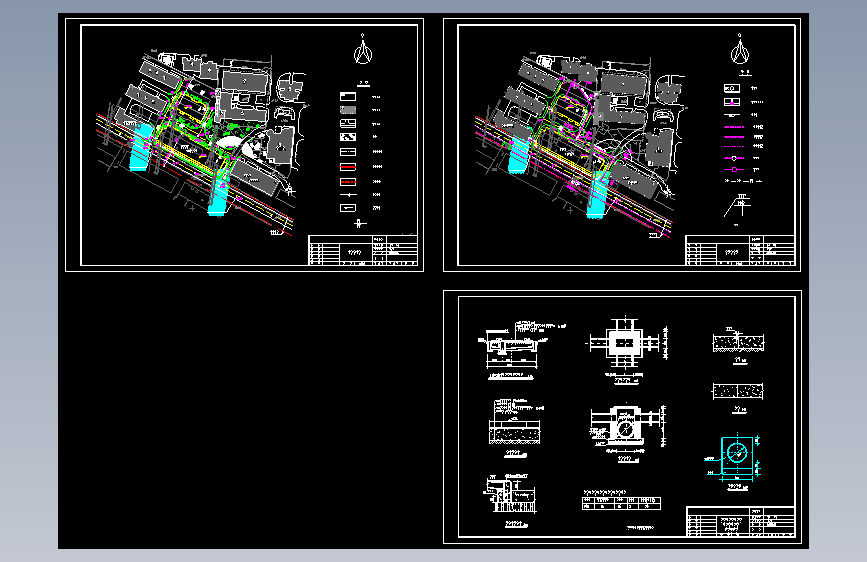Select the title block of the detail sheet
The width and height of the screenshot is (867, 562).
pyautogui.click(x=740, y=521)
